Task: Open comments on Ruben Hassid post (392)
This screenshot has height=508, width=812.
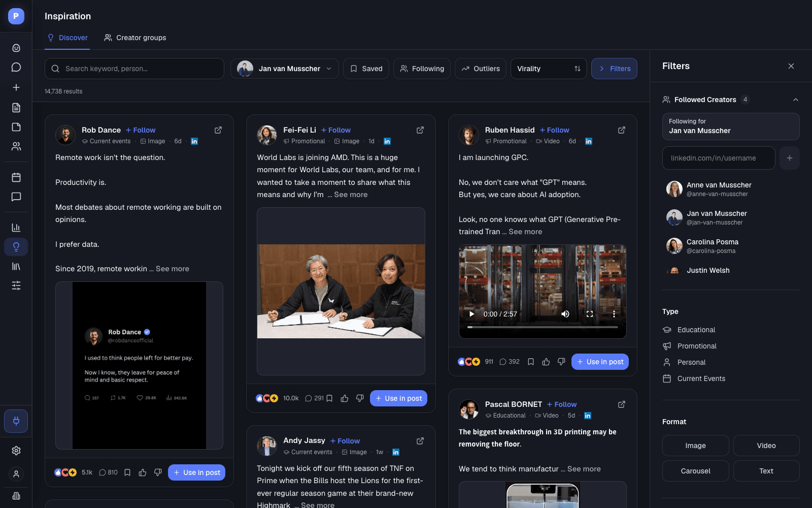Action: coord(510,362)
